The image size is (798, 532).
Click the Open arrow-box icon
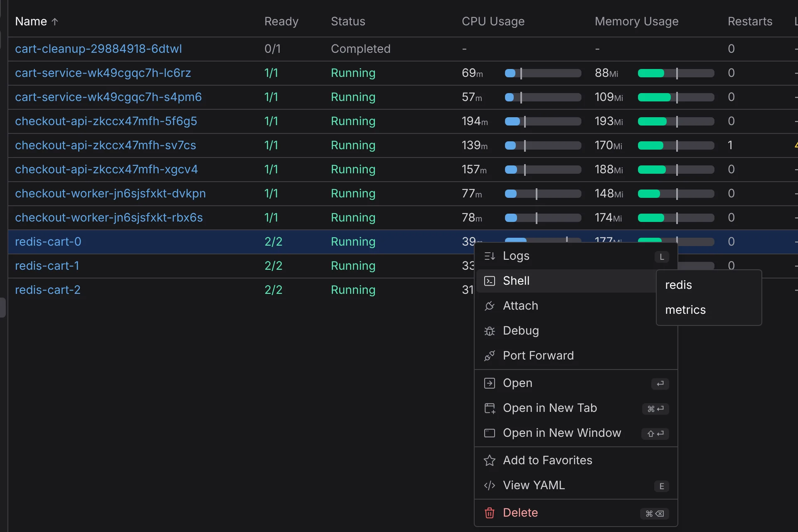[x=490, y=383]
